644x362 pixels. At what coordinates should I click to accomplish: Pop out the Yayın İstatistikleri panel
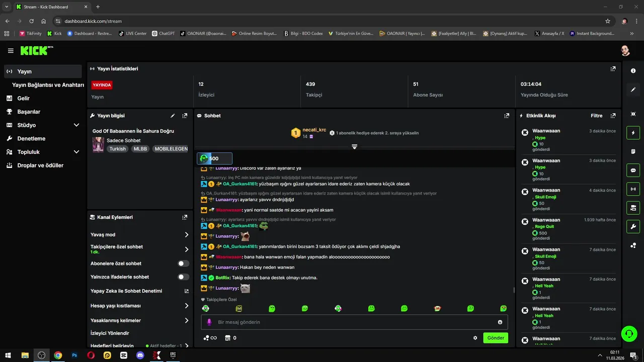click(613, 69)
